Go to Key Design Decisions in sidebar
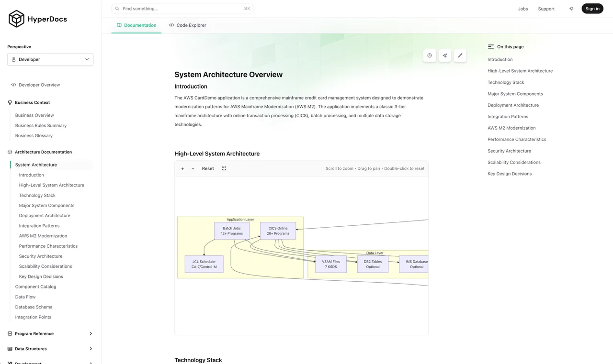 coord(41,276)
